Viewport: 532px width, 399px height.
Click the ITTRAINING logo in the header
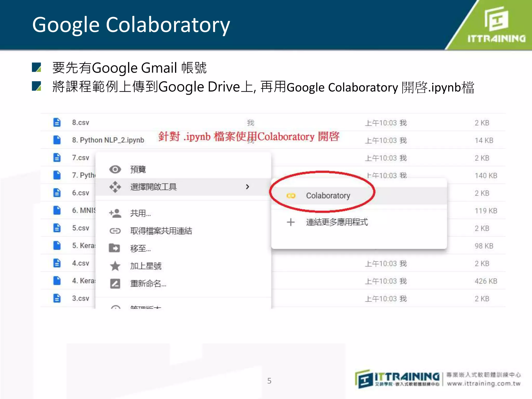496,25
